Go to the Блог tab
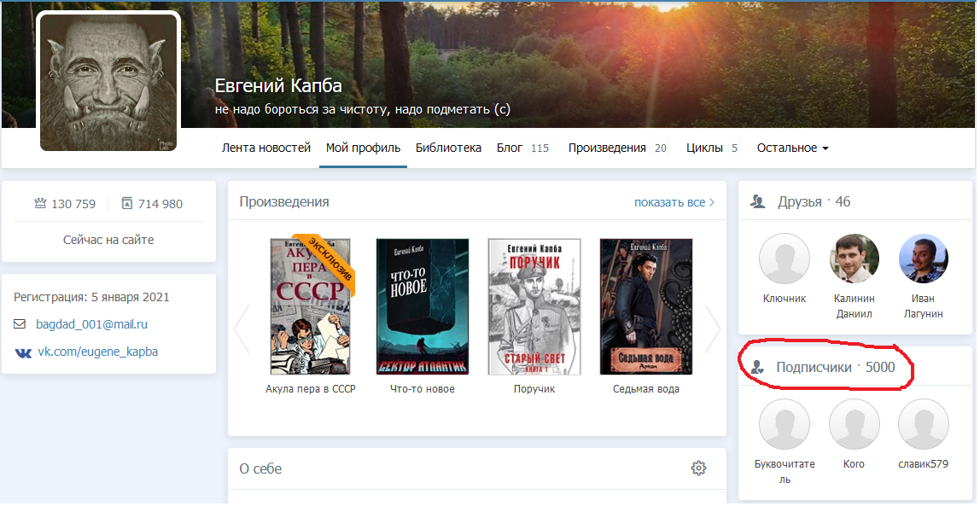This screenshot has width=980, height=512. [510, 148]
